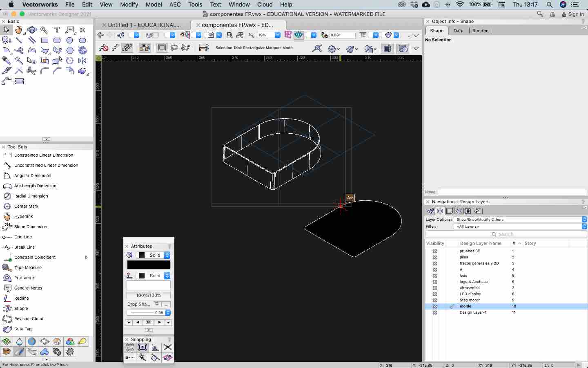The width and height of the screenshot is (588, 368).
Task: Select the Zoom magnifier tool
Action: [x=44, y=30]
